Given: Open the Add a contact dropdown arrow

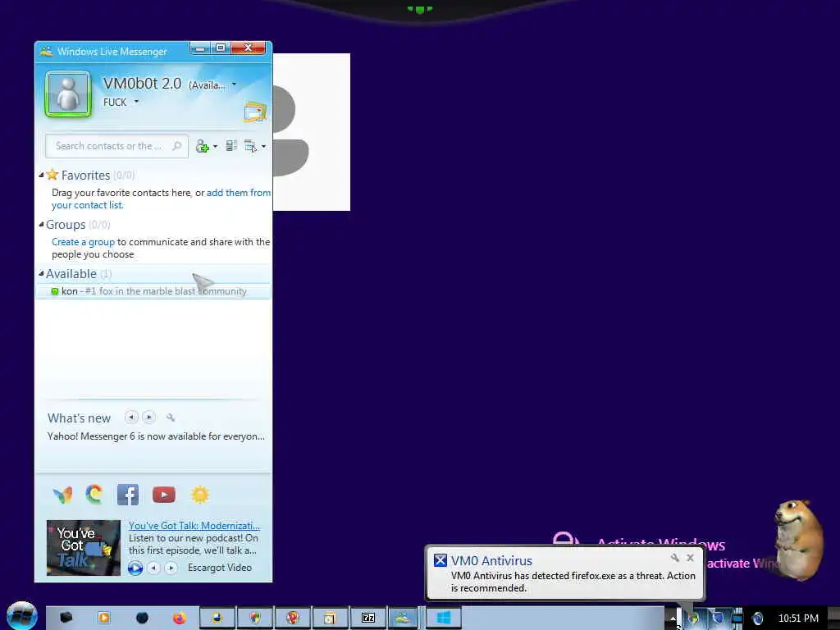Looking at the screenshot, I should (x=216, y=146).
